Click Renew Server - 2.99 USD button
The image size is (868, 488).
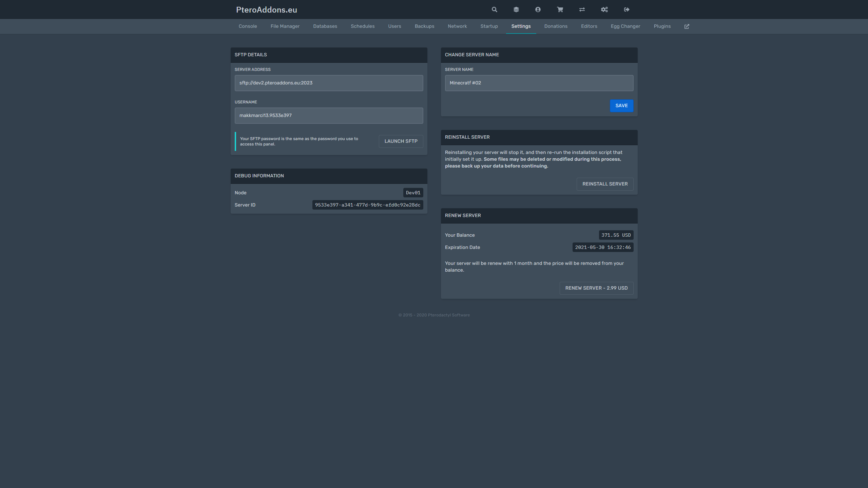coord(596,288)
